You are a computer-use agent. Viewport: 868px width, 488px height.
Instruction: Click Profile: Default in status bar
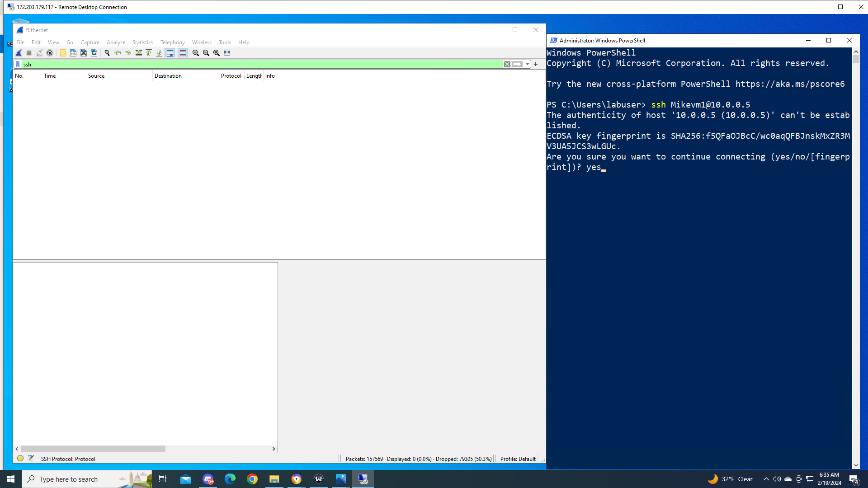click(x=518, y=459)
